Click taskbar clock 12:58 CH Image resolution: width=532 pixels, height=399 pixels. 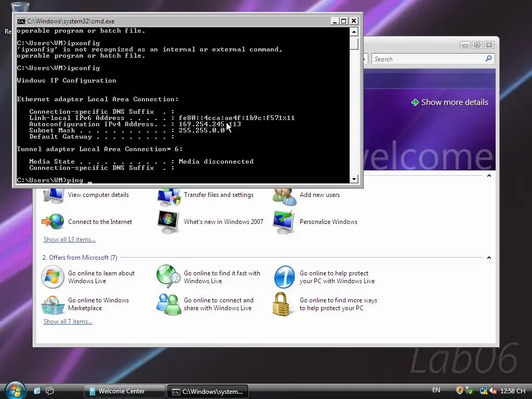513,391
